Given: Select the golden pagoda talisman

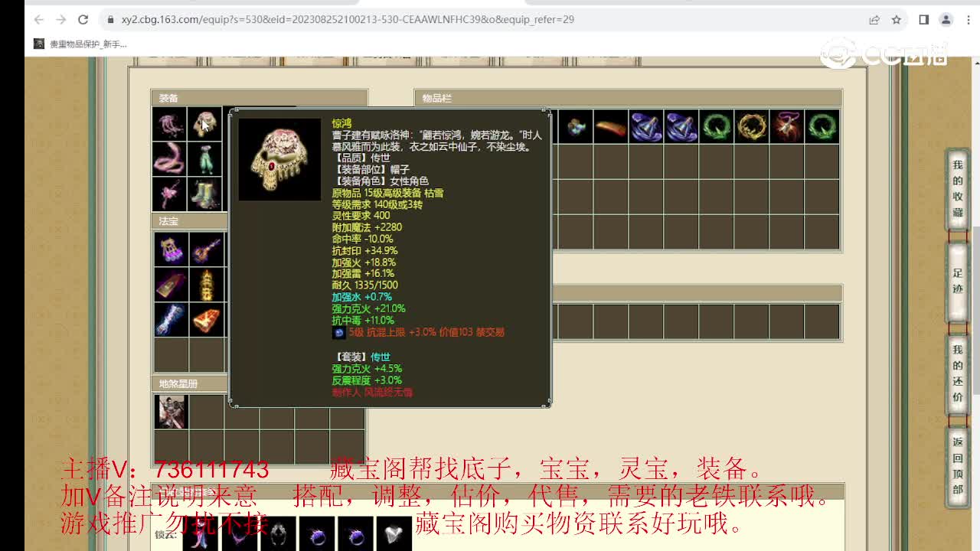Looking at the screenshot, I should click(x=206, y=285).
